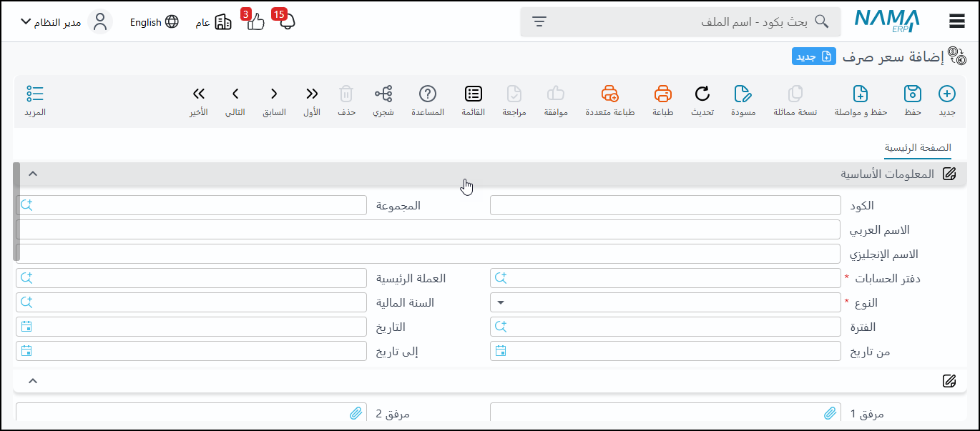Click the Code (الكود) input field
The width and height of the screenshot is (980, 431).
665,206
